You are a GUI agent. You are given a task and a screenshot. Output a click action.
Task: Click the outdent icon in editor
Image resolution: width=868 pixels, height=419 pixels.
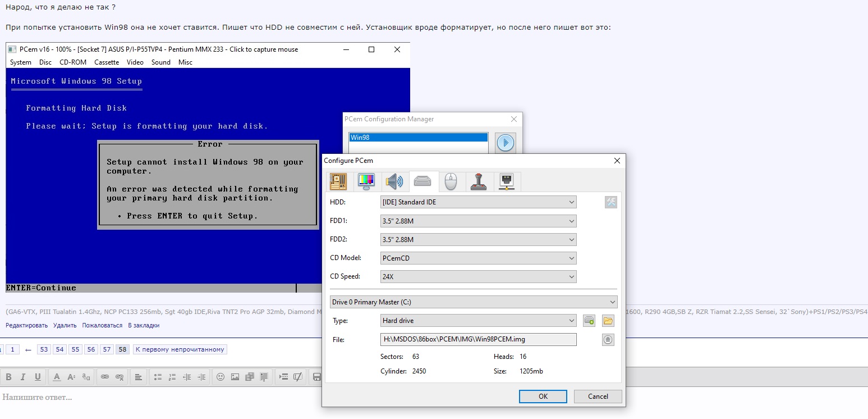[187, 377]
